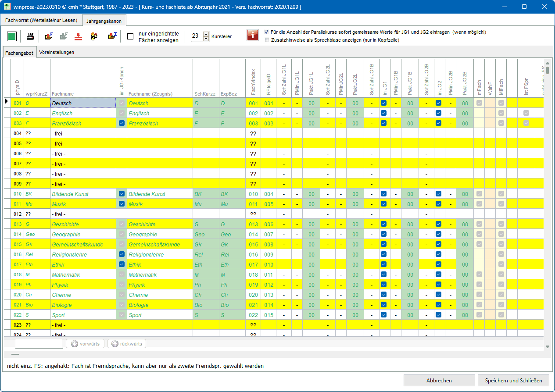Toggle 'Zusatzhinweise als Sprechblase anzeigen' checkbox
Viewport: 555px width, 392px height.
267,40
